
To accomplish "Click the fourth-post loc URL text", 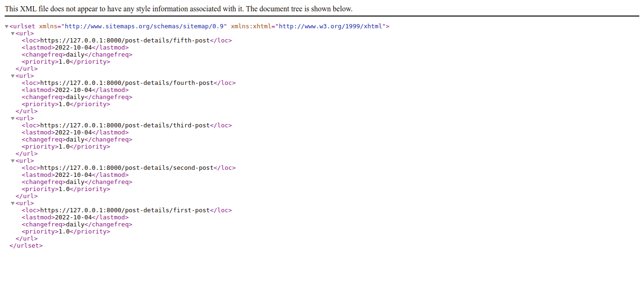I will pos(126,83).
